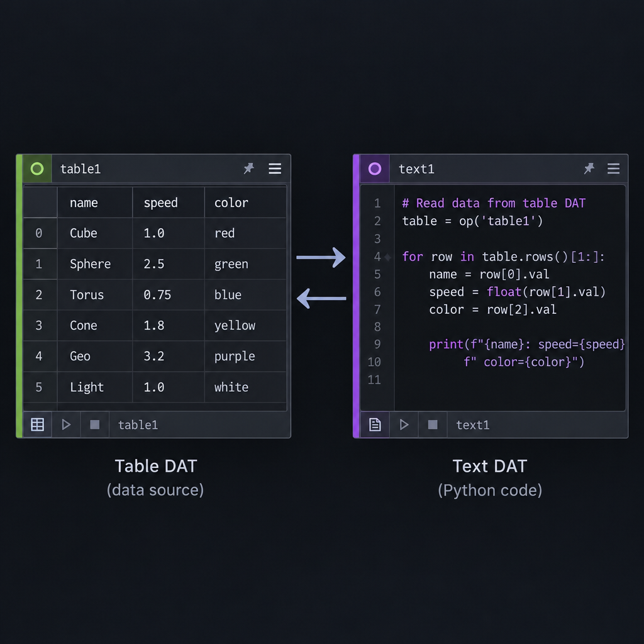The height and width of the screenshot is (644, 644).
Task: Click the 'green' color cell
Action: tap(245, 264)
